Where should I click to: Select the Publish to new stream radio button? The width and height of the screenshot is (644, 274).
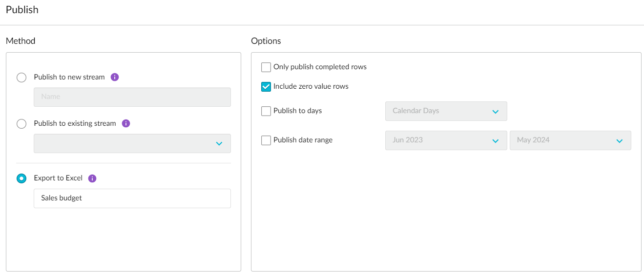21,78
